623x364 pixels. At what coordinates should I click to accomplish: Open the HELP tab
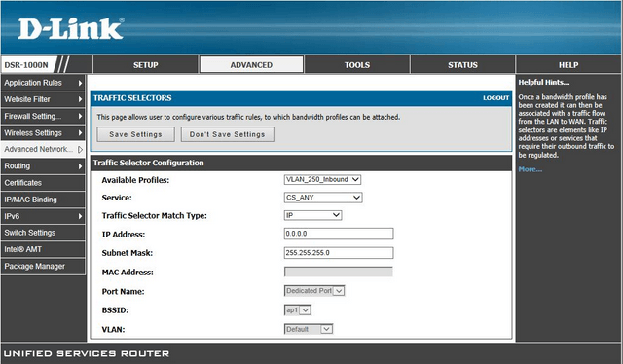point(568,65)
